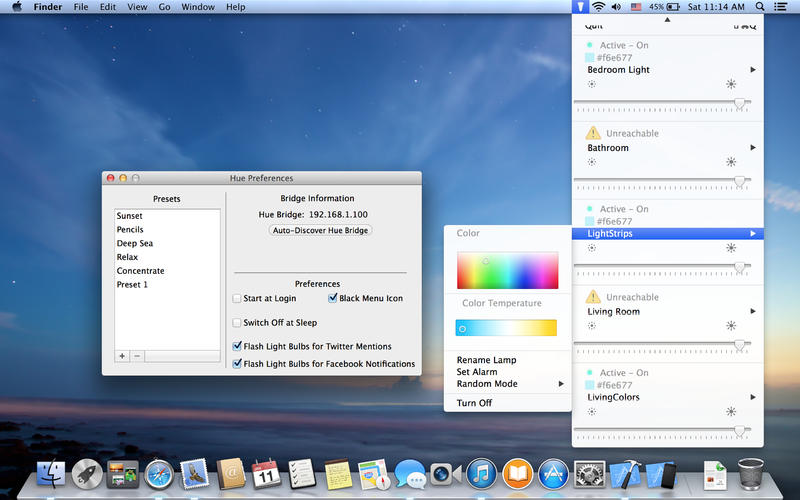Screen dimensions: 800x500
Task: Open Mail stamp icon in Dock
Action: click(194, 474)
